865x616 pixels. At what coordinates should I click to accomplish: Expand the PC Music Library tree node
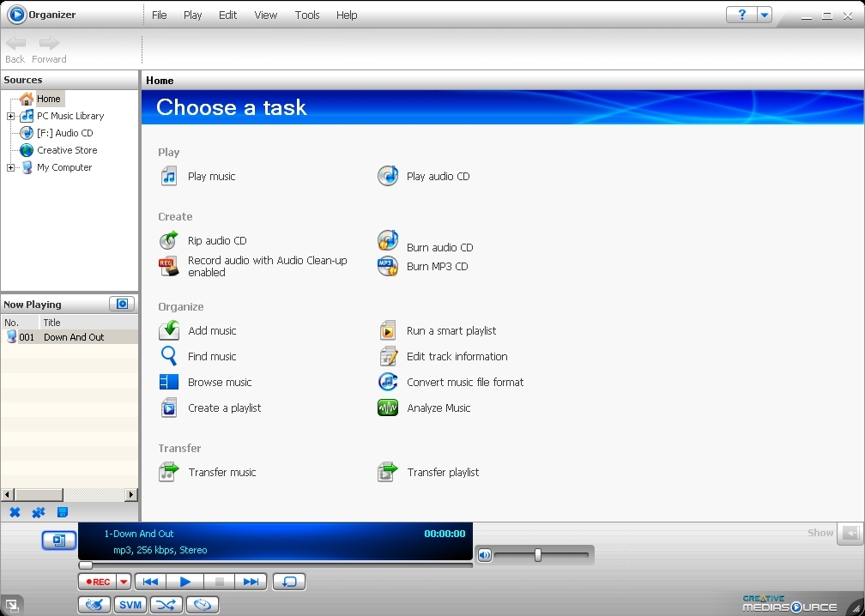(10, 116)
